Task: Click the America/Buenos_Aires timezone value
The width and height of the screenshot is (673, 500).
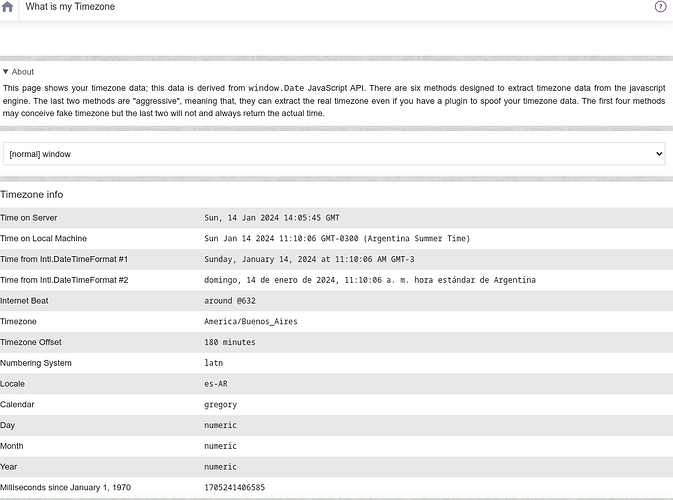Action: (x=251, y=321)
